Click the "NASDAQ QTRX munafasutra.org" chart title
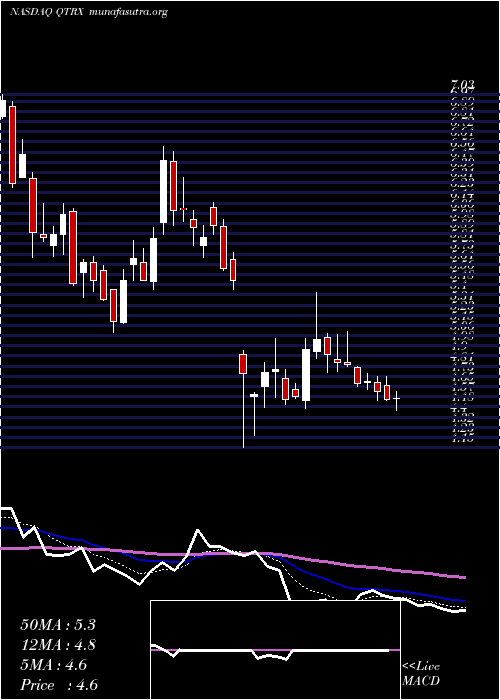 coord(89,12)
